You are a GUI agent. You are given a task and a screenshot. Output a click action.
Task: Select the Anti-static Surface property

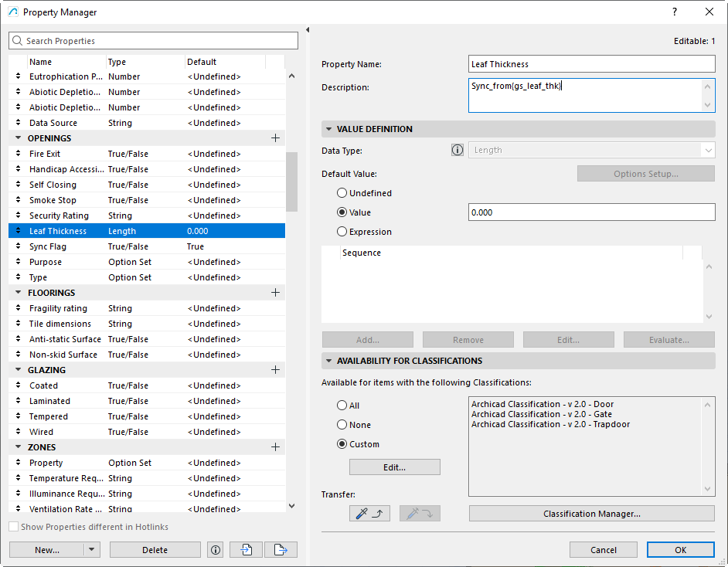click(147, 339)
